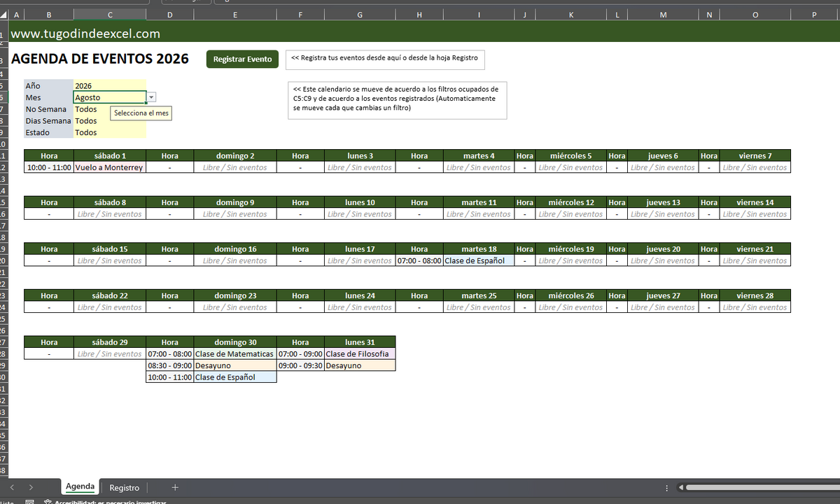
Task: Select the Mes cell showing Agosto
Action: coord(110,98)
